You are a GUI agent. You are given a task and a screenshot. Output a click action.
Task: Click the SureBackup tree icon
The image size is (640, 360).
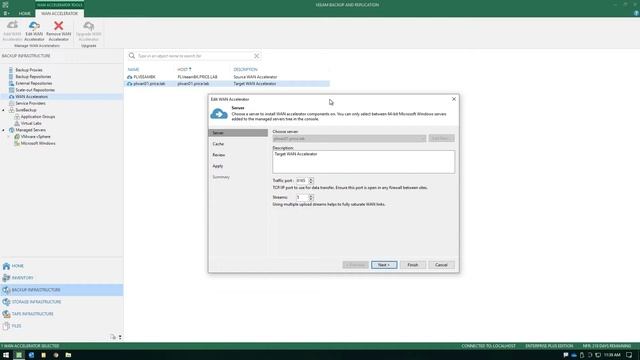[x=11, y=110]
